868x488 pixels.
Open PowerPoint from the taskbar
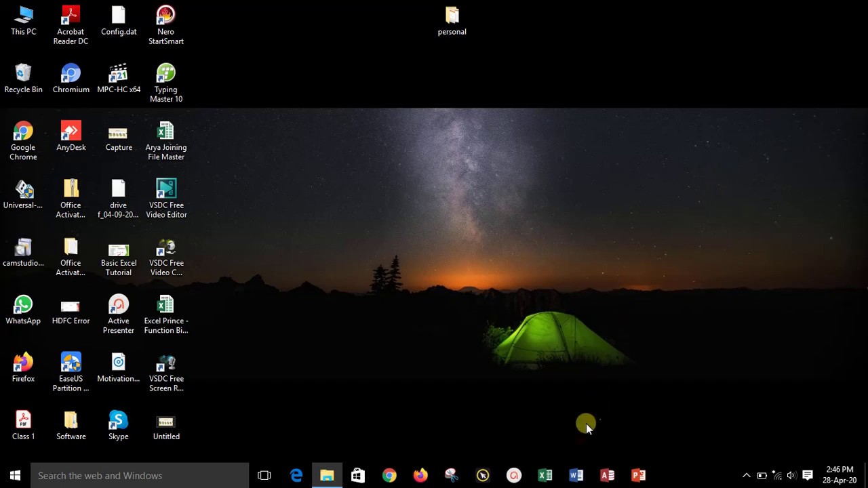tap(639, 475)
